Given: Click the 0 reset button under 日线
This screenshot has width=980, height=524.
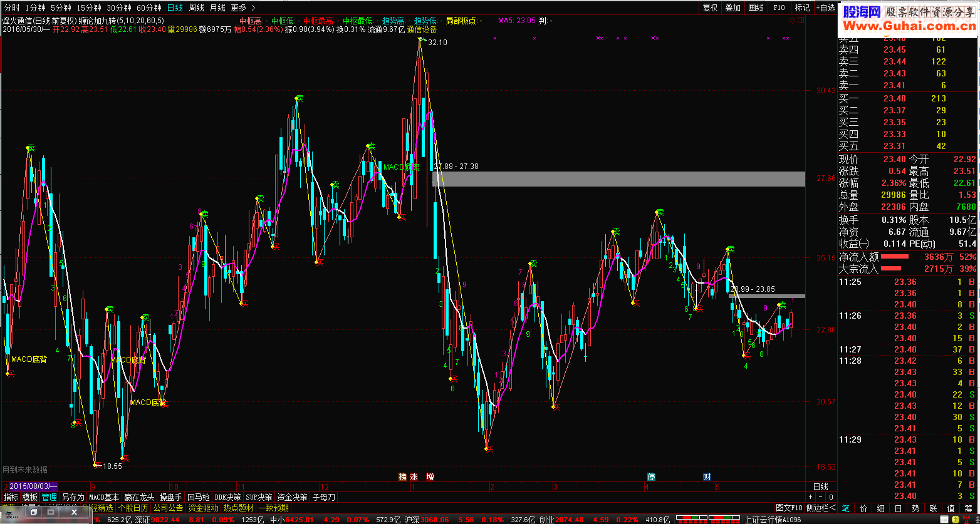Looking at the screenshot, I should click(831, 497).
